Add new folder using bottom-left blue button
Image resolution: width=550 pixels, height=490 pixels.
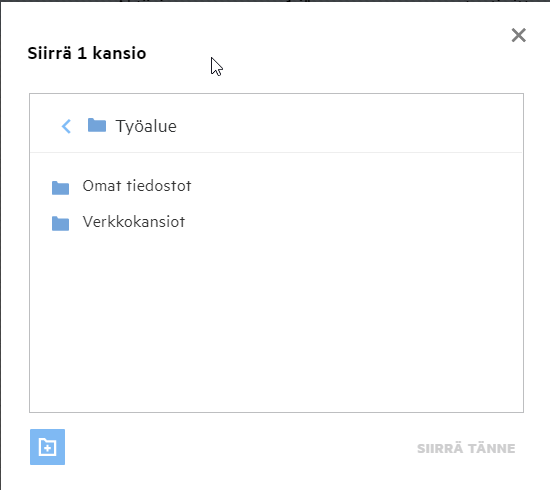tap(47, 447)
